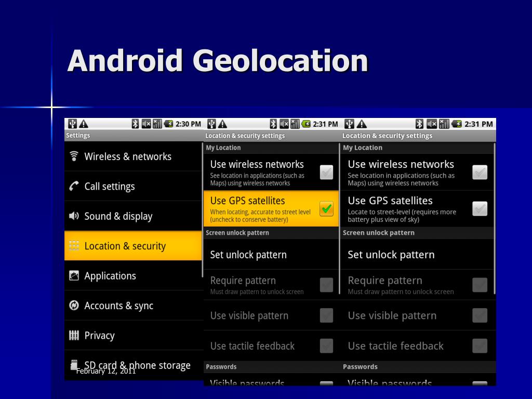Tap battery icon in middle screen status bar
Image resolution: width=532 pixels, height=399 pixels.
[x=306, y=124]
